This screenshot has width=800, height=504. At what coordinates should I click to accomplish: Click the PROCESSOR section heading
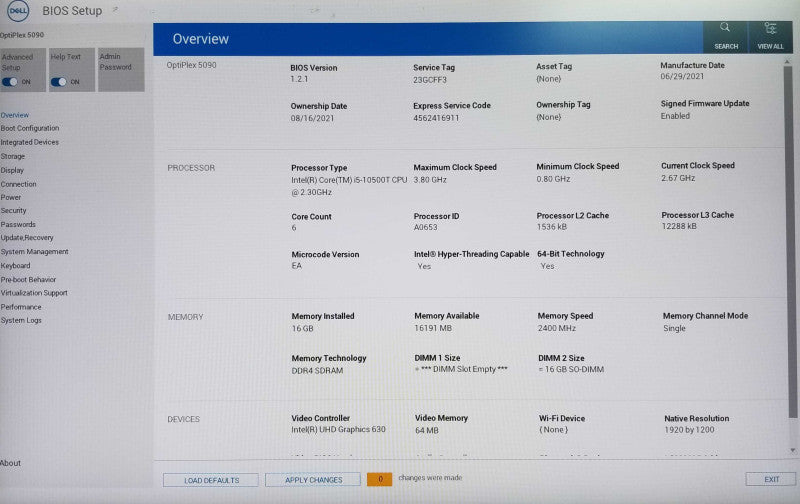point(191,168)
